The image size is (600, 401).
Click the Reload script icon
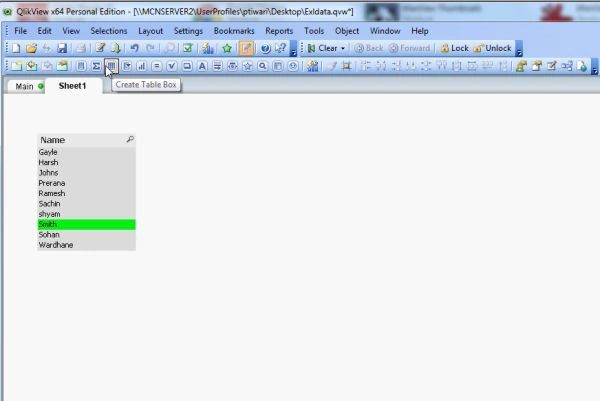click(x=116, y=48)
